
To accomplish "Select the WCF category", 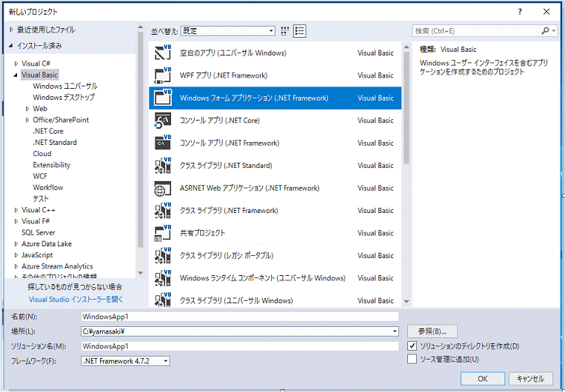I will click(40, 176).
